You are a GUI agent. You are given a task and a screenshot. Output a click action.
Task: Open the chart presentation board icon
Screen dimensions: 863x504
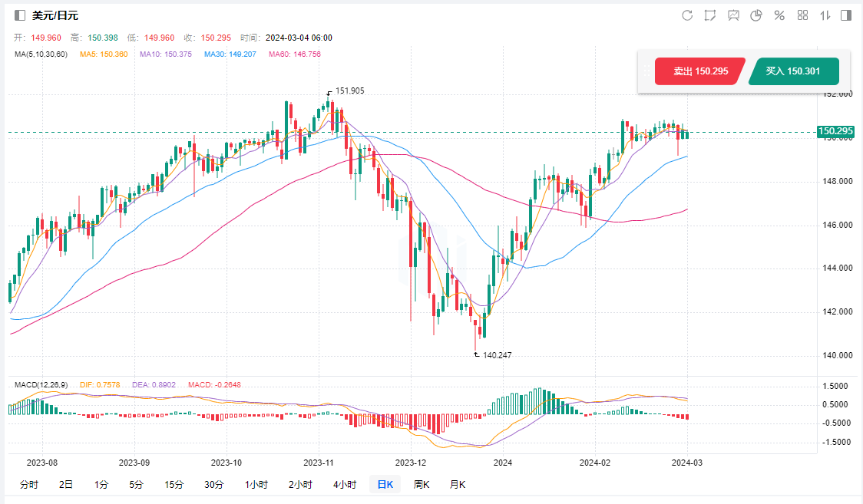[x=733, y=15]
